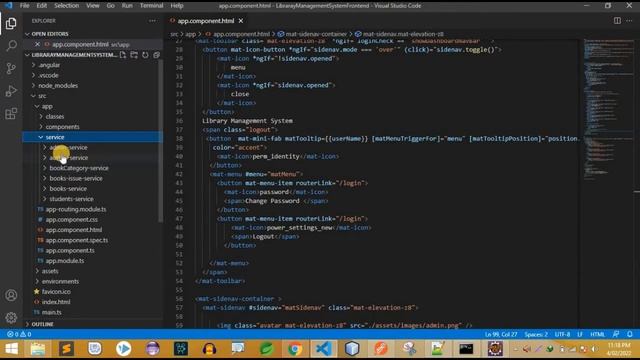Expand the components folder
Viewport: 640px width, 360px height.
click(62, 127)
